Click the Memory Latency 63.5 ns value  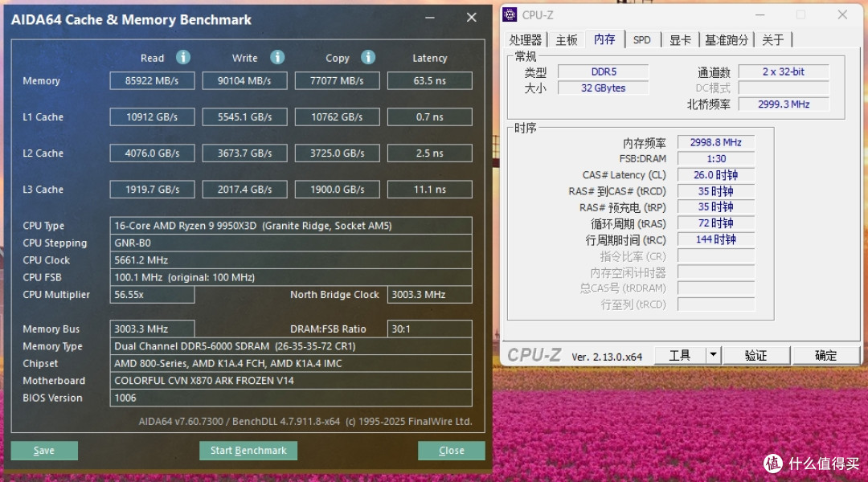(429, 81)
